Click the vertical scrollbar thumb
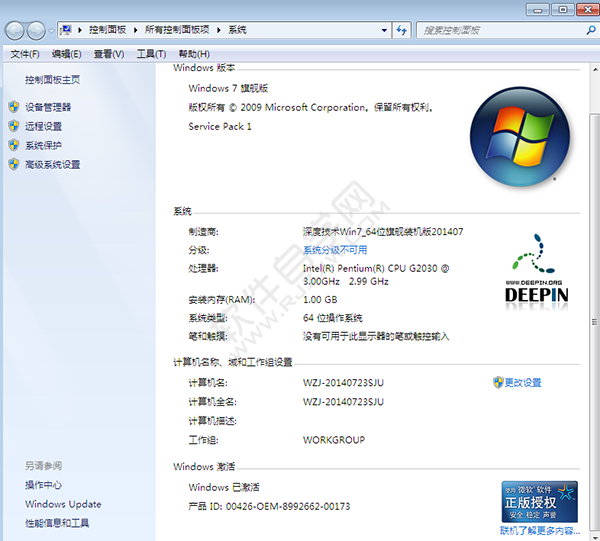 click(594, 321)
